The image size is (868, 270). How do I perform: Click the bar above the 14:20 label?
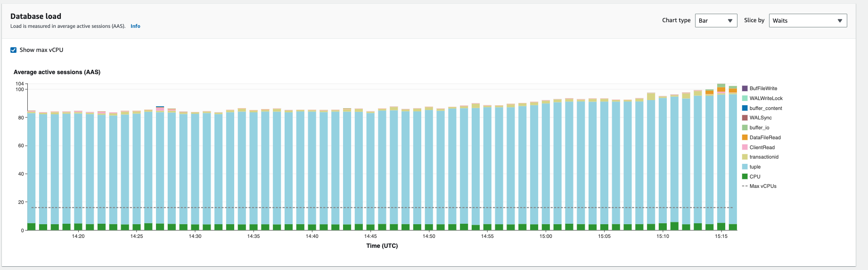[78, 171]
